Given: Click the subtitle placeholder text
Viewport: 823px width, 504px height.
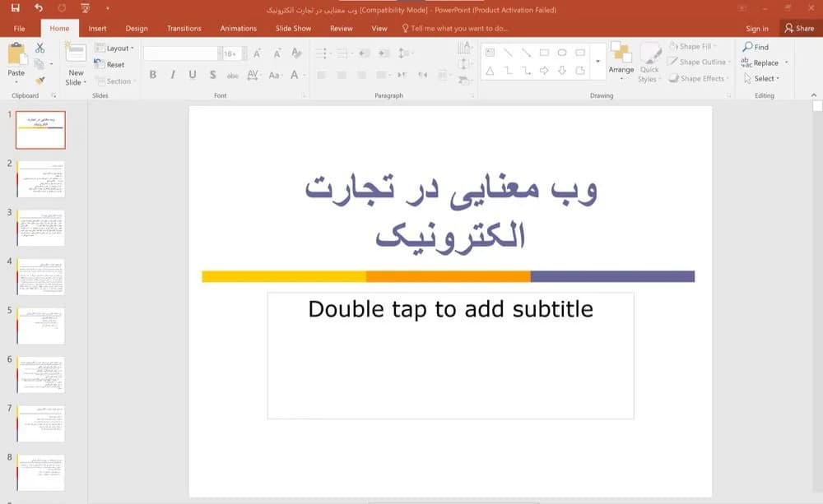Looking at the screenshot, I should (450, 309).
